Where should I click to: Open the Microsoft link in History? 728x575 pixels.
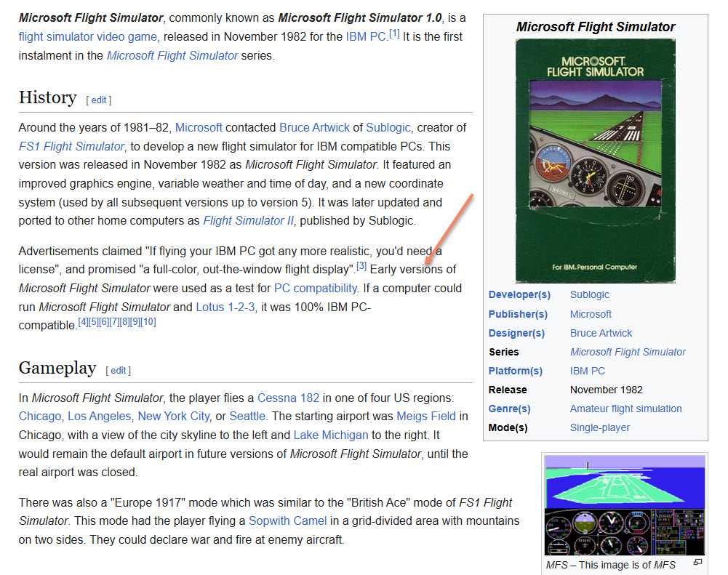click(199, 128)
